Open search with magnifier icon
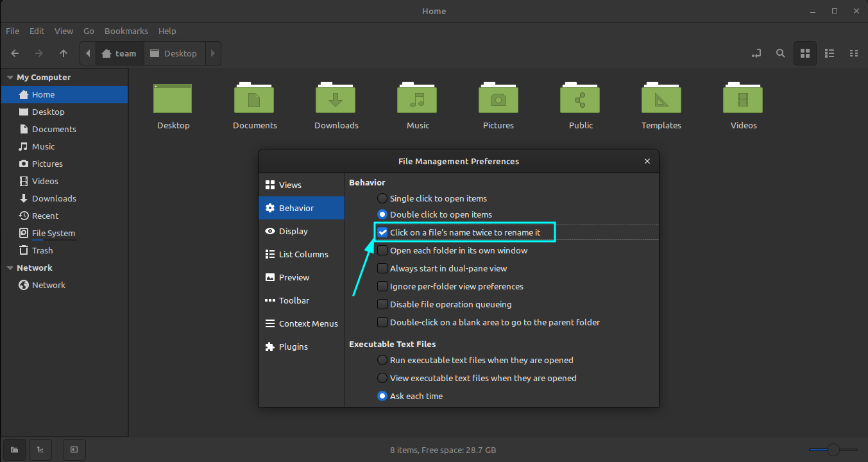This screenshot has height=462, width=868. click(x=781, y=53)
